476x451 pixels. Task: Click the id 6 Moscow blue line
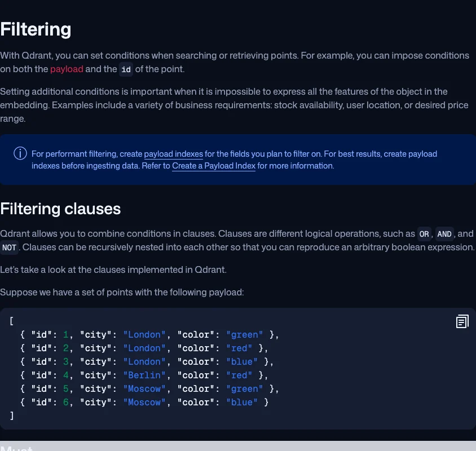[x=144, y=403]
